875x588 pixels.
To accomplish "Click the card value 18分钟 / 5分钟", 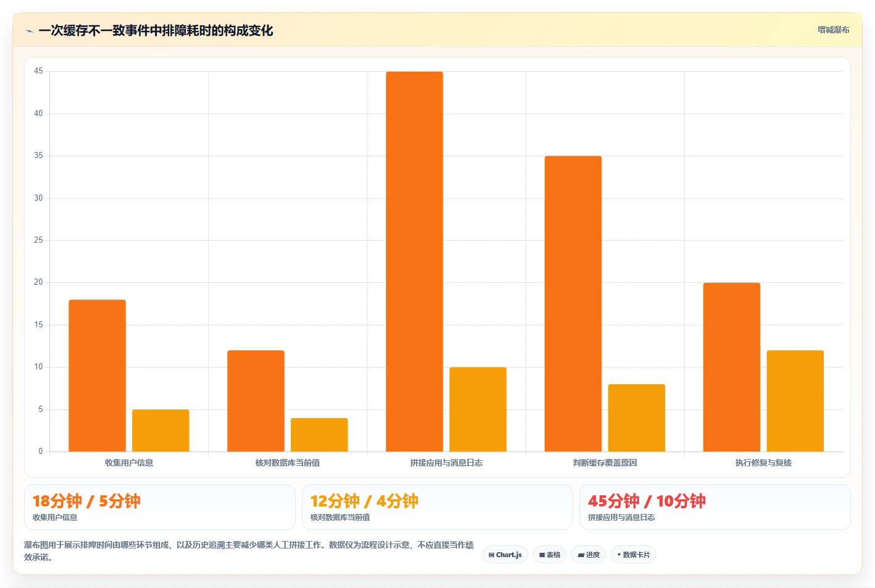I will (x=86, y=501).
